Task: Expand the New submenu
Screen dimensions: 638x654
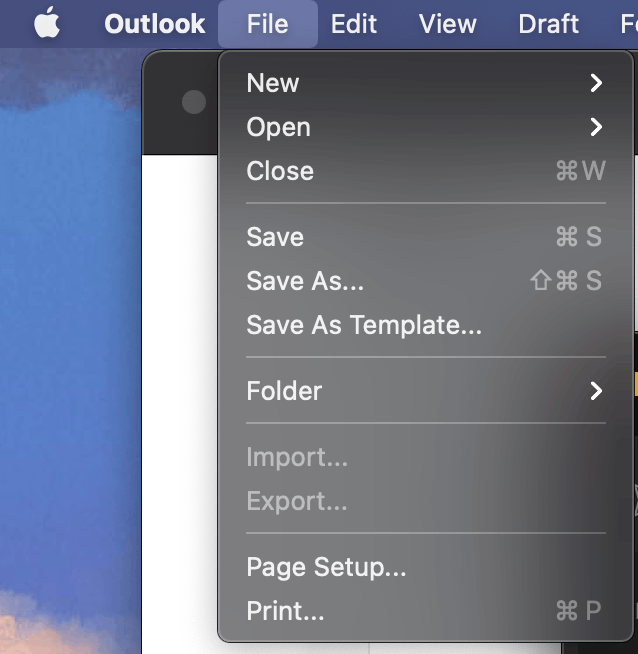Action: pyautogui.click(x=425, y=83)
